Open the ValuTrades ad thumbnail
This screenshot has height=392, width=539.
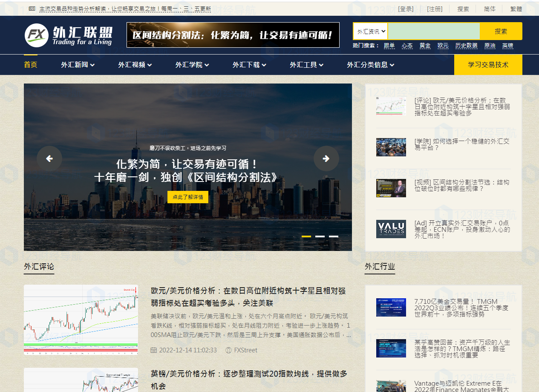tap(391, 229)
